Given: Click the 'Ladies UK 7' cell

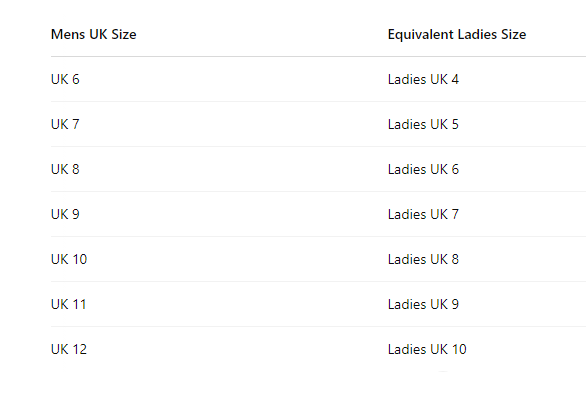Looking at the screenshot, I should click(423, 214).
